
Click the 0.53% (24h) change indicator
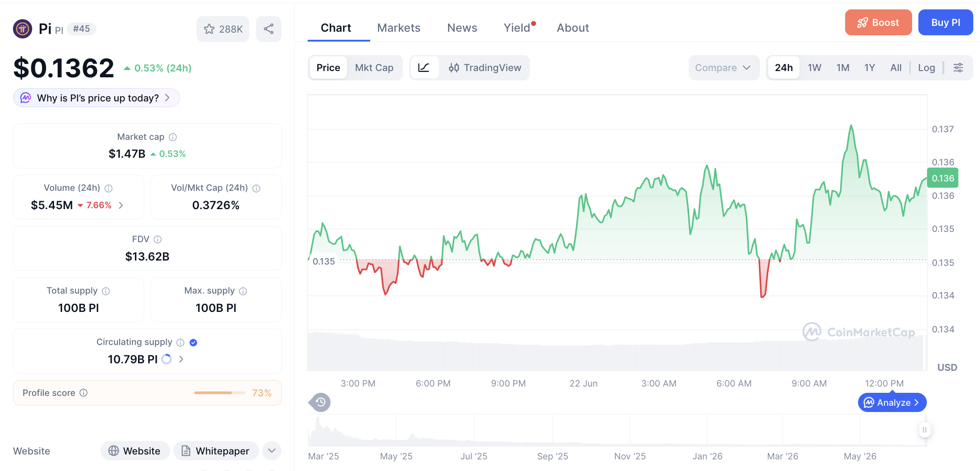[158, 68]
